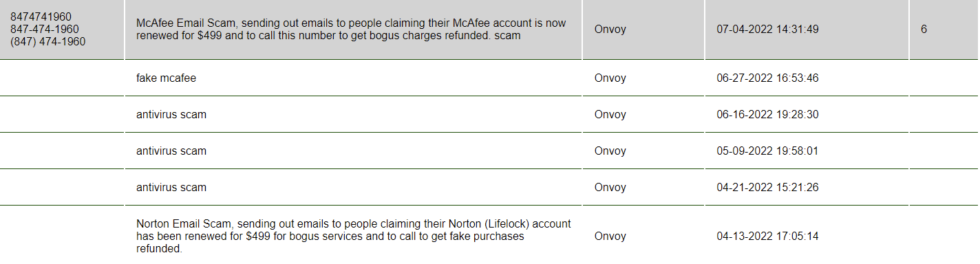Click Onvoy in the McAfee Email Scam row
The image size is (980, 264).
click(x=610, y=30)
